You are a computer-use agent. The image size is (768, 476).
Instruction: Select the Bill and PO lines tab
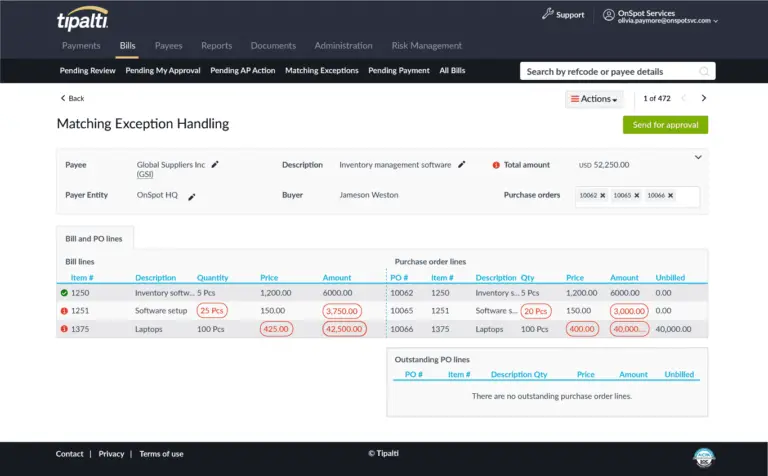click(x=94, y=238)
